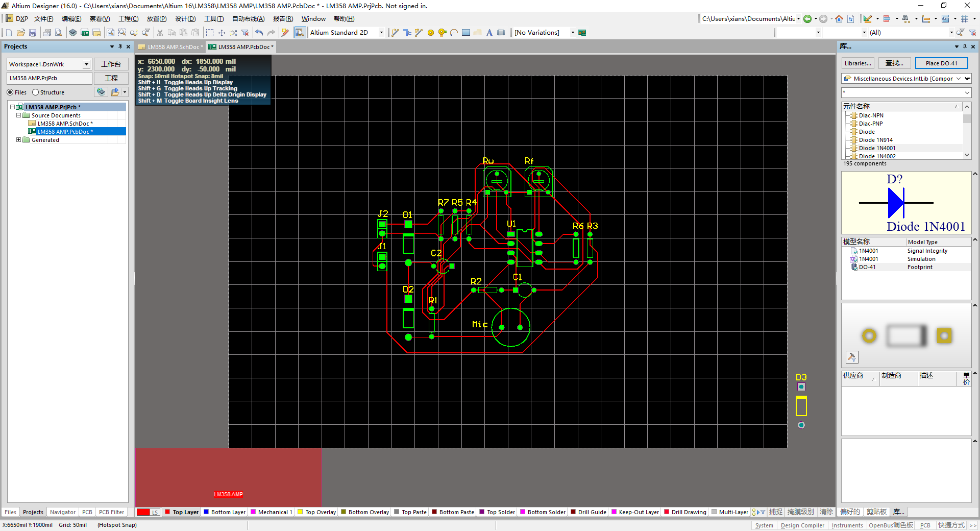This screenshot has width=980, height=531.
Task: Switch to the LM358 AMP.SchDoc tab
Action: click(x=170, y=46)
